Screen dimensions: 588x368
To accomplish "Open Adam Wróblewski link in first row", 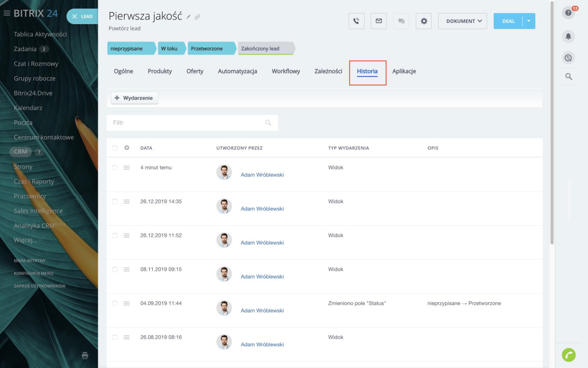I will tap(262, 175).
